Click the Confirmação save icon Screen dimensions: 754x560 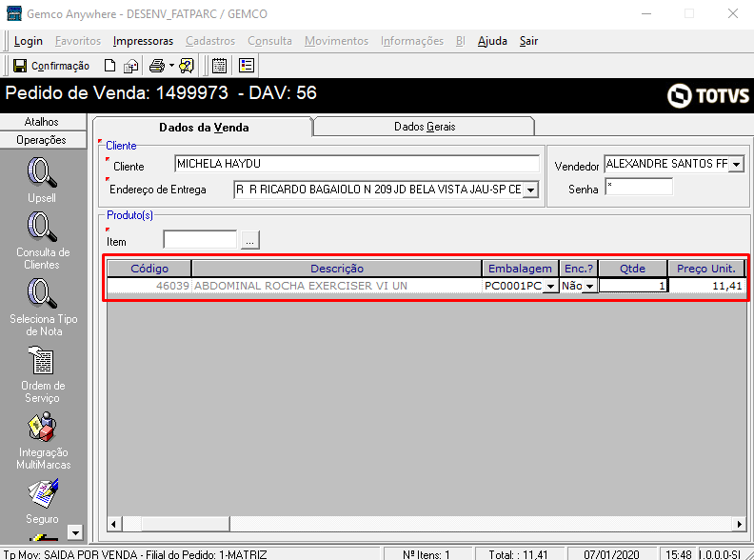20,66
